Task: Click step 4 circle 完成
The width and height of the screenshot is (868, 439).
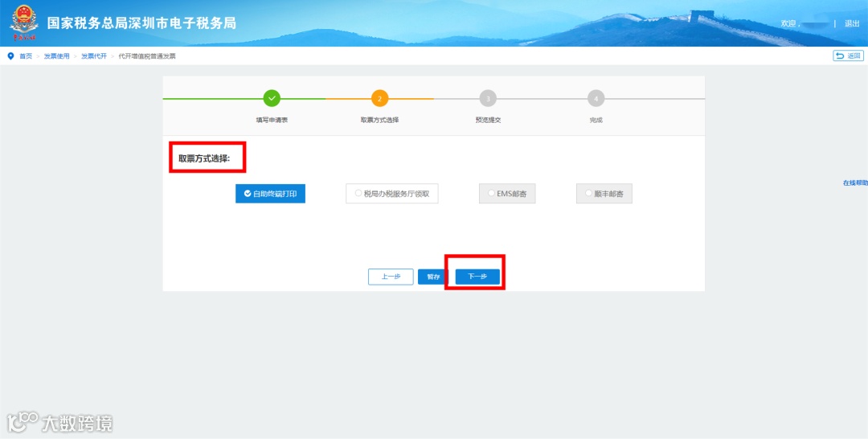Action: [x=596, y=99]
